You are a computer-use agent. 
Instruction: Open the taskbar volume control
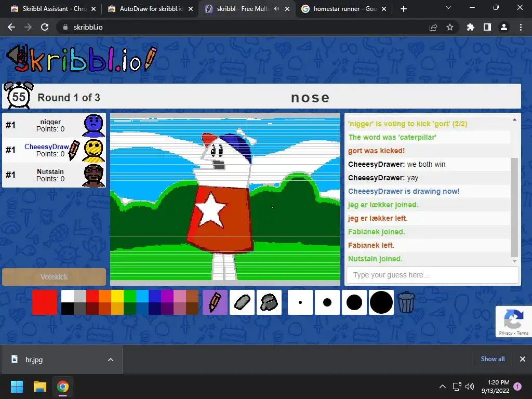pyautogui.click(x=470, y=387)
